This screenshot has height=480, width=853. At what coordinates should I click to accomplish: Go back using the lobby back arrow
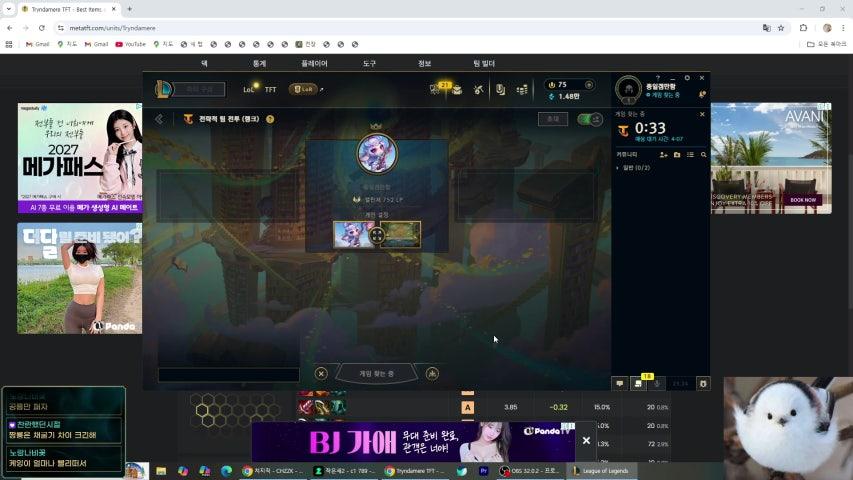159,119
